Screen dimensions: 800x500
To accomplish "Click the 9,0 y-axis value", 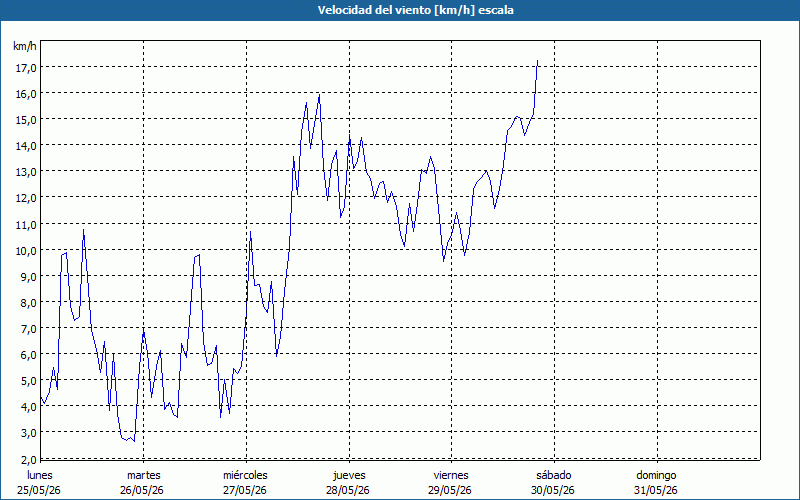I will [x=28, y=277].
